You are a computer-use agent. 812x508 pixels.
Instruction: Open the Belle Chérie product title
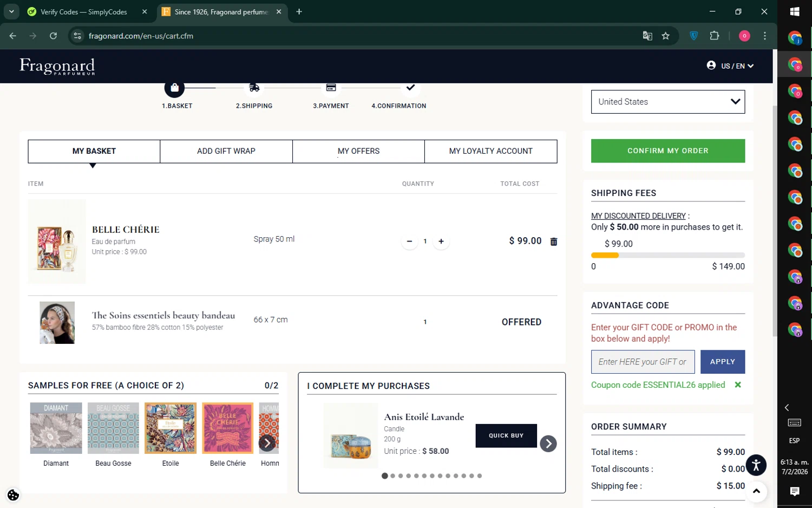126,230
